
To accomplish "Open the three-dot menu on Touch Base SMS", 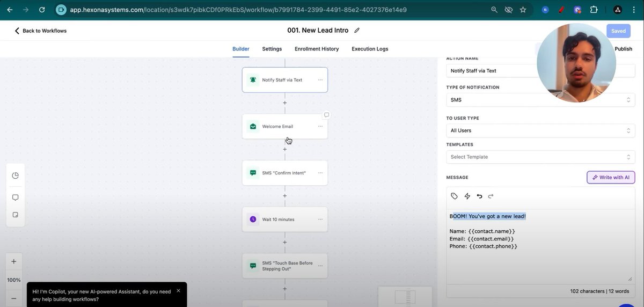I will point(320,265).
